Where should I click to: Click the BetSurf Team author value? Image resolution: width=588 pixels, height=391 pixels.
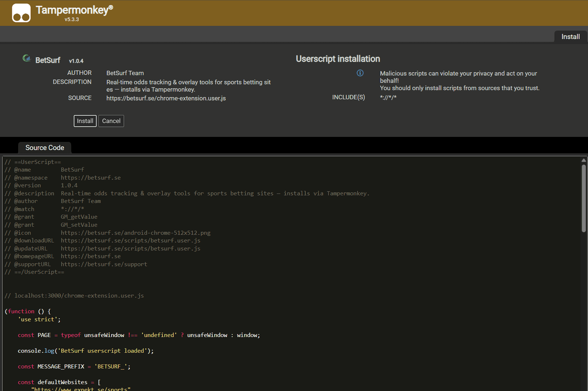pos(125,73)
